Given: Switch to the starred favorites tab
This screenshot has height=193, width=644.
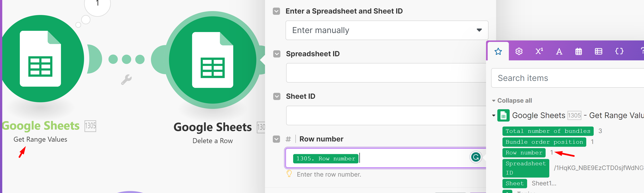Looking at the screenshot, I should pyautogui.click(x=498, y=52).
